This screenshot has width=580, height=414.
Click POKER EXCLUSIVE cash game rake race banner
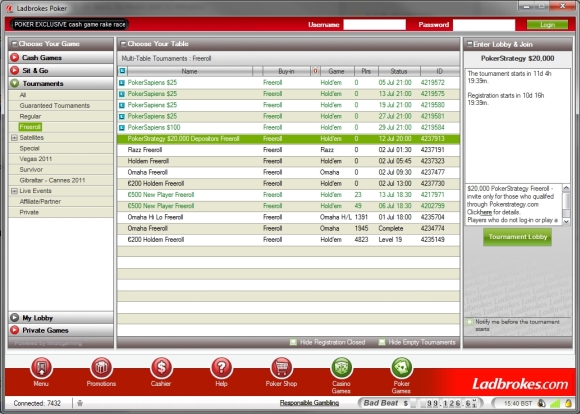tap(70, 24)
